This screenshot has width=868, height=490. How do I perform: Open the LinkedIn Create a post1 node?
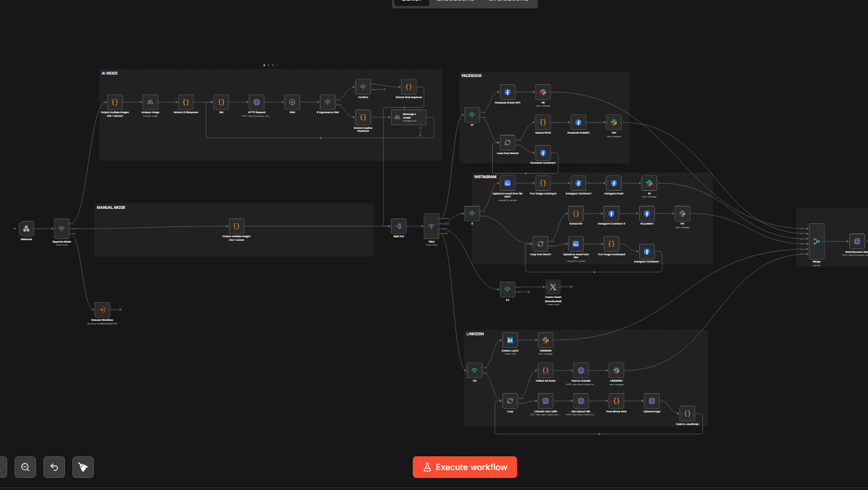(x=510, y=340)
